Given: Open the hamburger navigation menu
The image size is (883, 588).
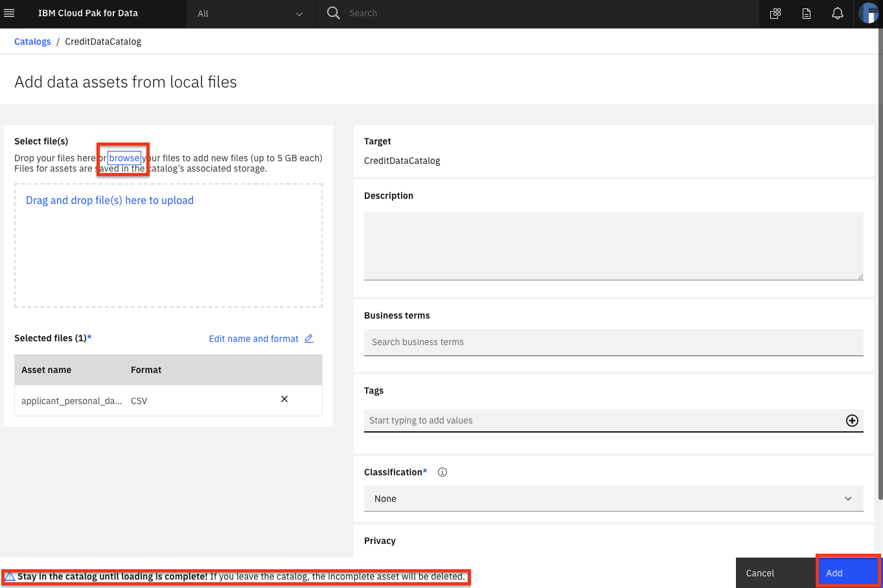Looking at the screenshot, I should point(9,13).
